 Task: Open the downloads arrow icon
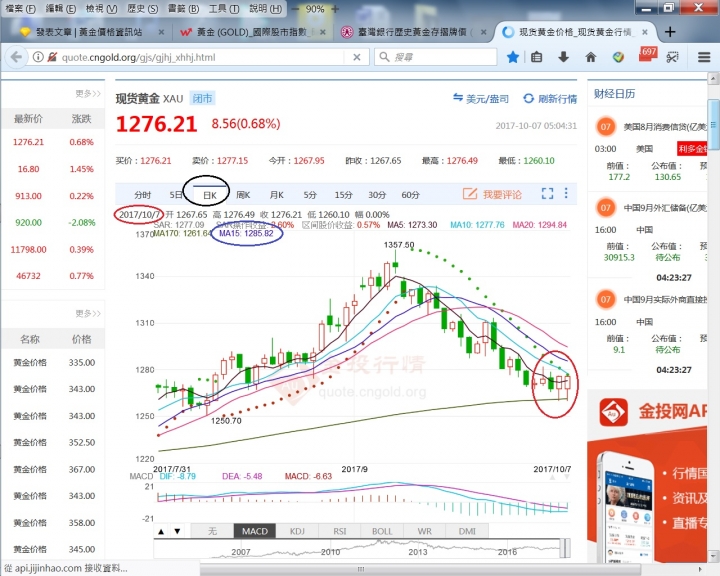point(563,57)
